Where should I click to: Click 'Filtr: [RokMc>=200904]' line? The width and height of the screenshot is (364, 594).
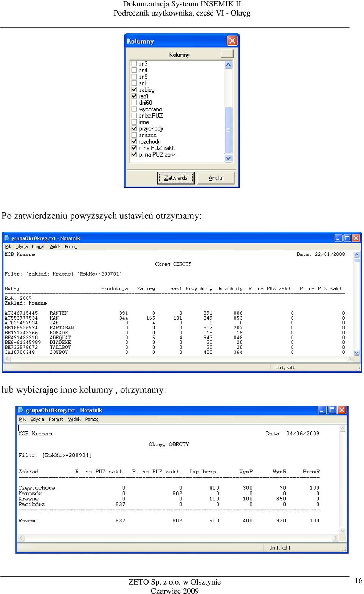[x=55, y=455]
